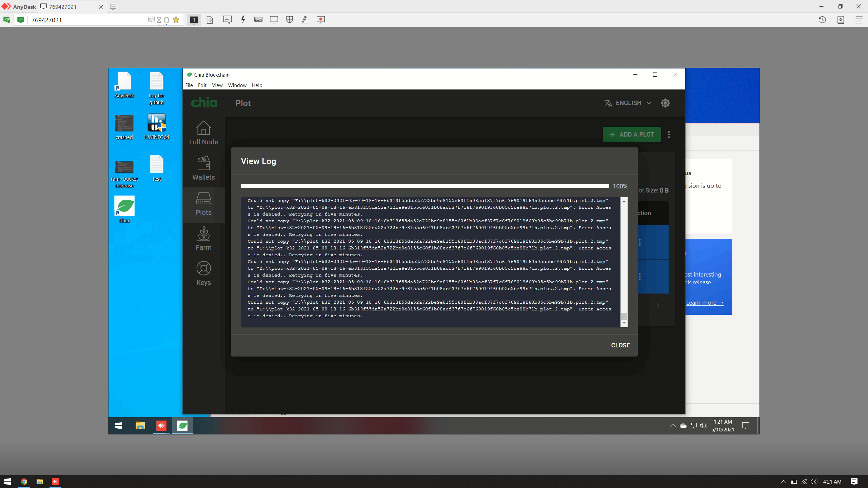Open AnyDesk display settings monitor icon
Viewport: 868px width, 488px height.
point(274,20)
